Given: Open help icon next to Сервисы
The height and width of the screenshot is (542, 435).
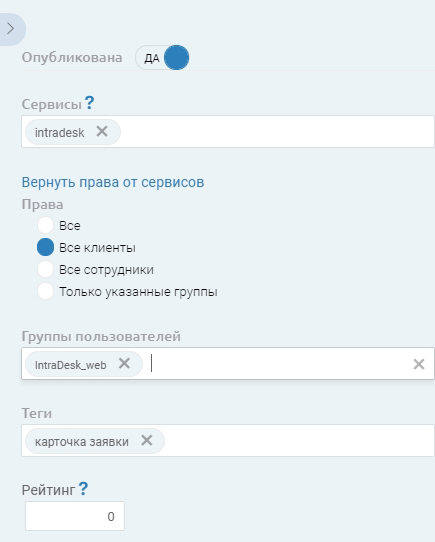Looking at the screenshot, I should click(89, 103).
